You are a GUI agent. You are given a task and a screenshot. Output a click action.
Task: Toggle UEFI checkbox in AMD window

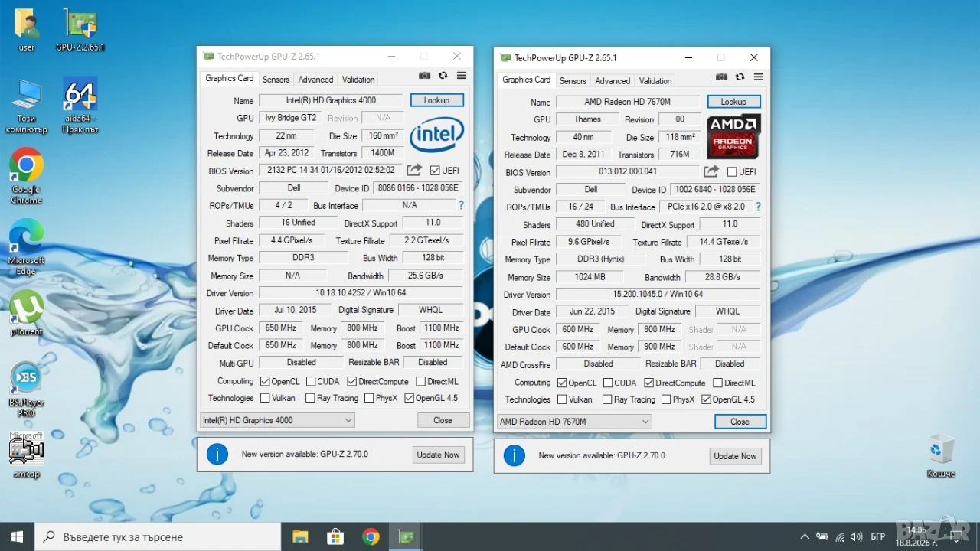click(x=732, y=172)
